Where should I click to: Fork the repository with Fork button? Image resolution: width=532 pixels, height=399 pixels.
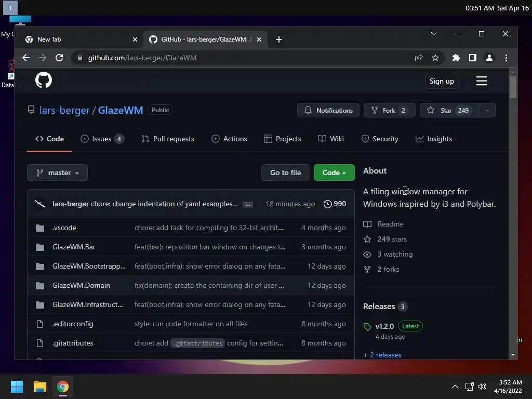[x=389, y=110]
